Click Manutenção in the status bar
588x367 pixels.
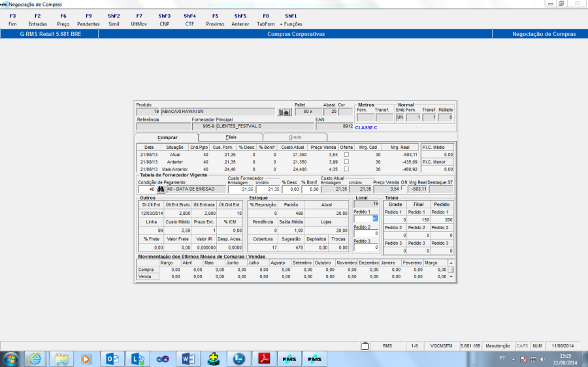coord(498,346)
